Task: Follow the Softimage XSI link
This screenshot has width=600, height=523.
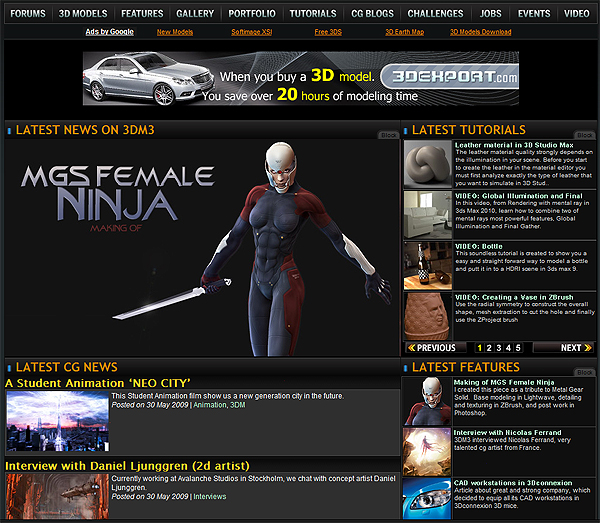Action: pos(251,32)
